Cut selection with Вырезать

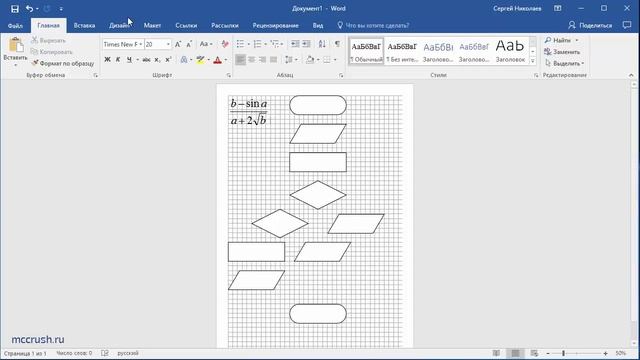coord(48,40)
